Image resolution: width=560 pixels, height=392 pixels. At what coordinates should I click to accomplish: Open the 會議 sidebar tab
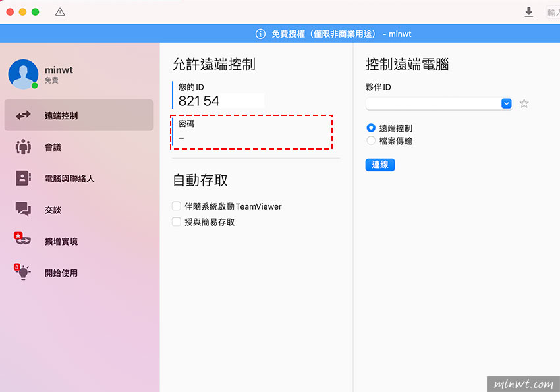[x=78, y=147]
